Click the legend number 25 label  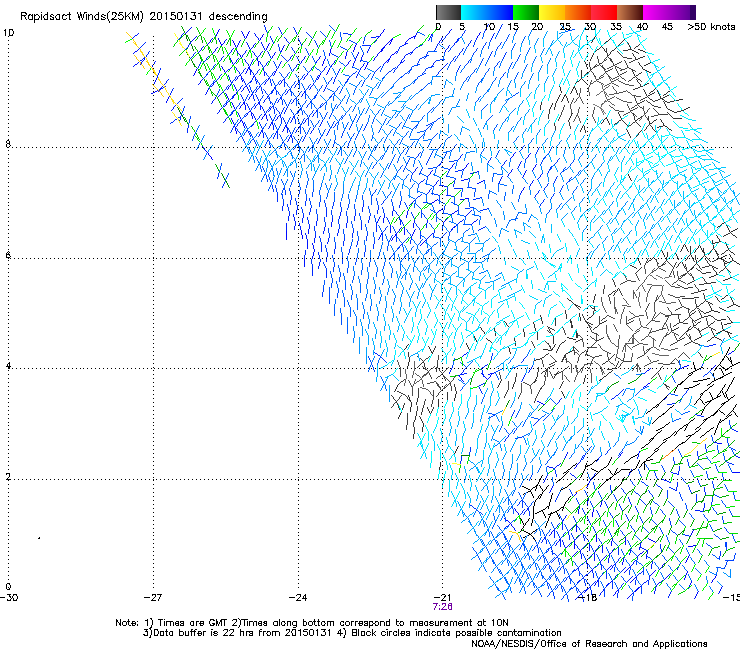(x=565, y=26)
